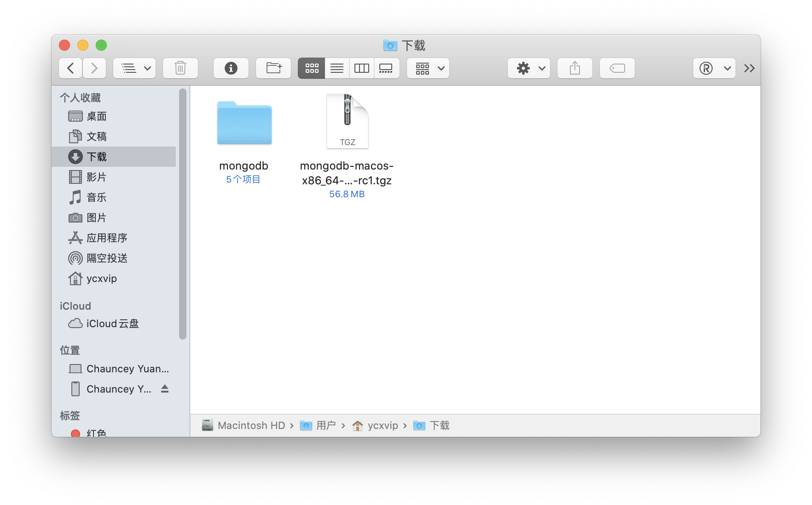This screenshot has width=812, height=505.
Task: Select Chauncey Yuan... computer in sidebar
Action: [x=114, y=369]
